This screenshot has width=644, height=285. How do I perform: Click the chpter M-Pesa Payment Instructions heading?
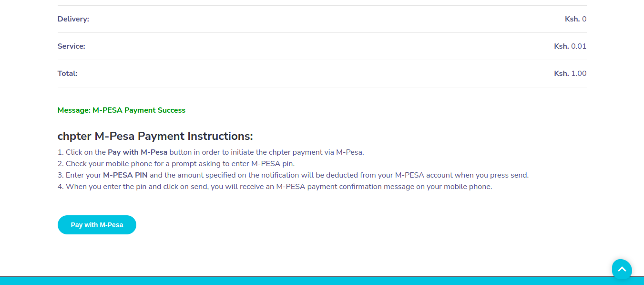(x=155, y=136)
